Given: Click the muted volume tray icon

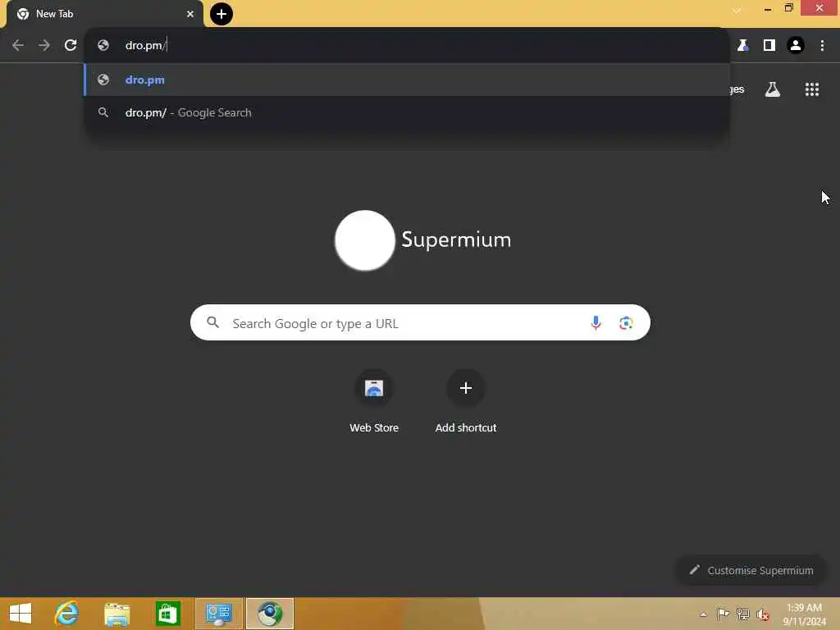Looking at the screenshot, I should point(763,614).
